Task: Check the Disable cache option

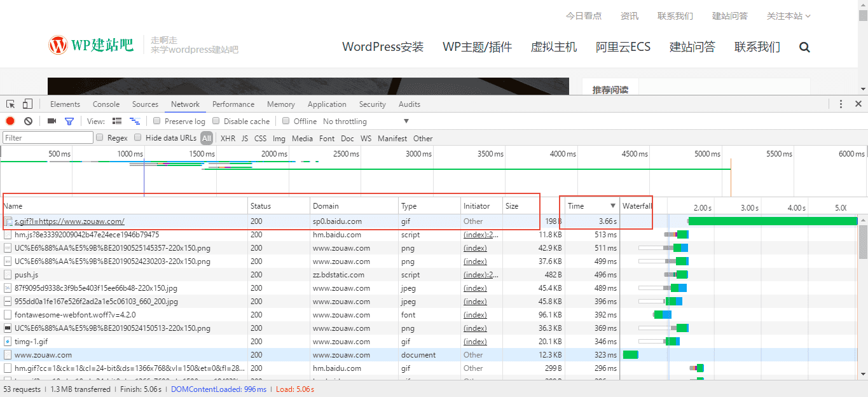Action: (216, 121)
